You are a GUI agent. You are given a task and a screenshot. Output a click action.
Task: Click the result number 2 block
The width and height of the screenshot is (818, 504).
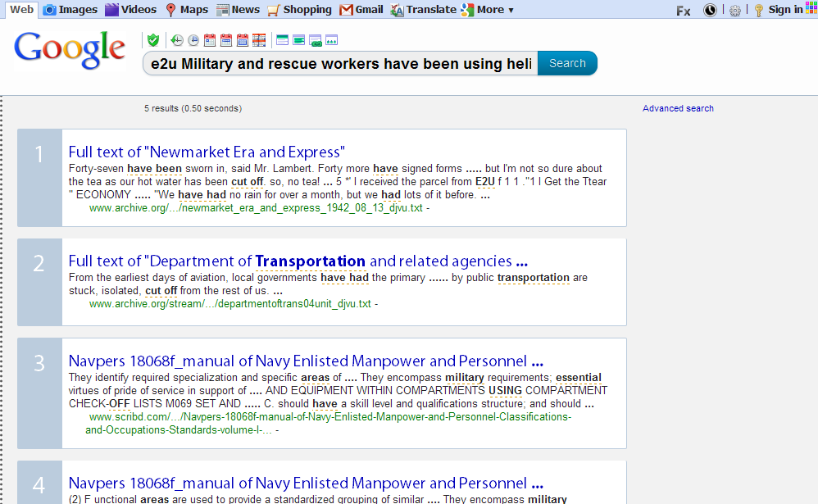tap(39, 282)
